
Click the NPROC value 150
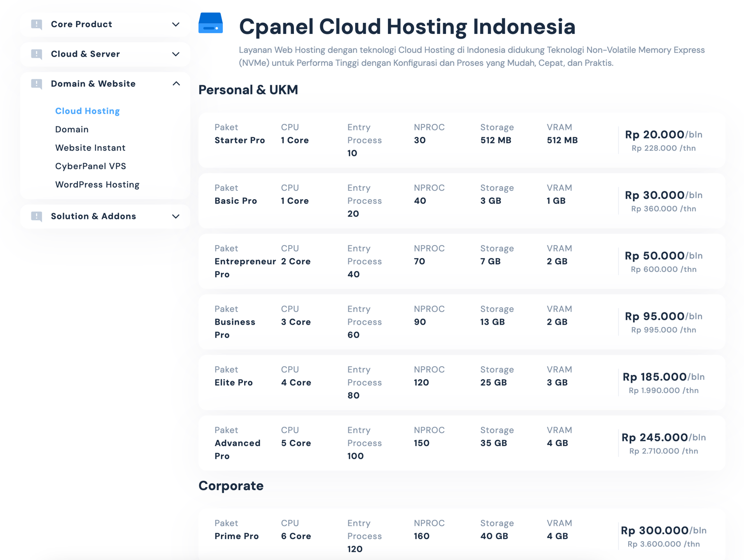tap(421, 443)
